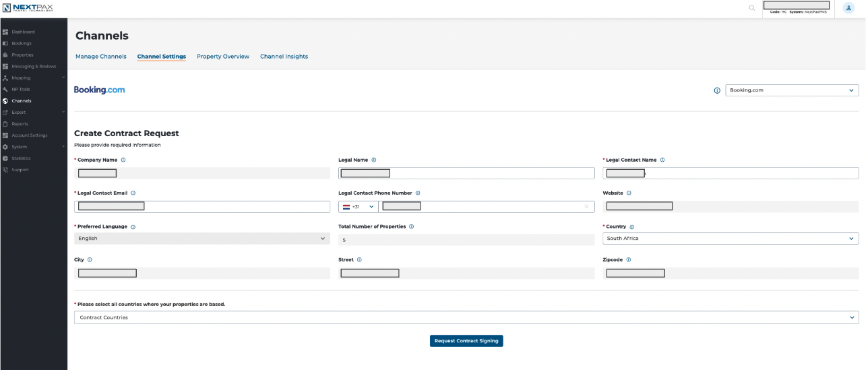This screenshot has height=370, width=868.
Task: Open the +31 phone country code dropdown
Action: [x=359, y=206]
